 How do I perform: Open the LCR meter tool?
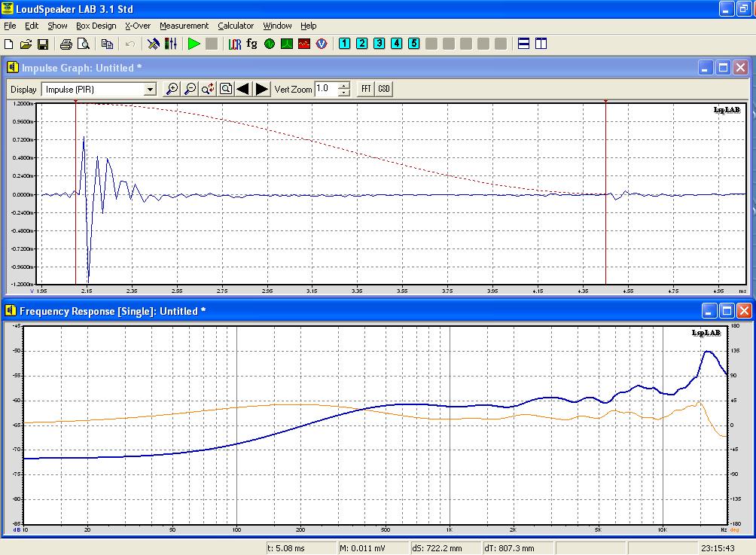click(x=235, y=44)
